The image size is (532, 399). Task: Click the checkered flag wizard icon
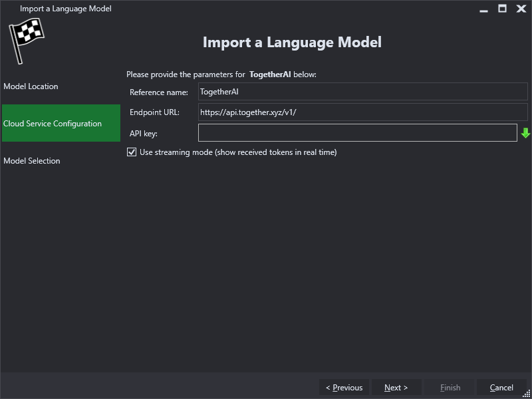click(x=27, y=41)
